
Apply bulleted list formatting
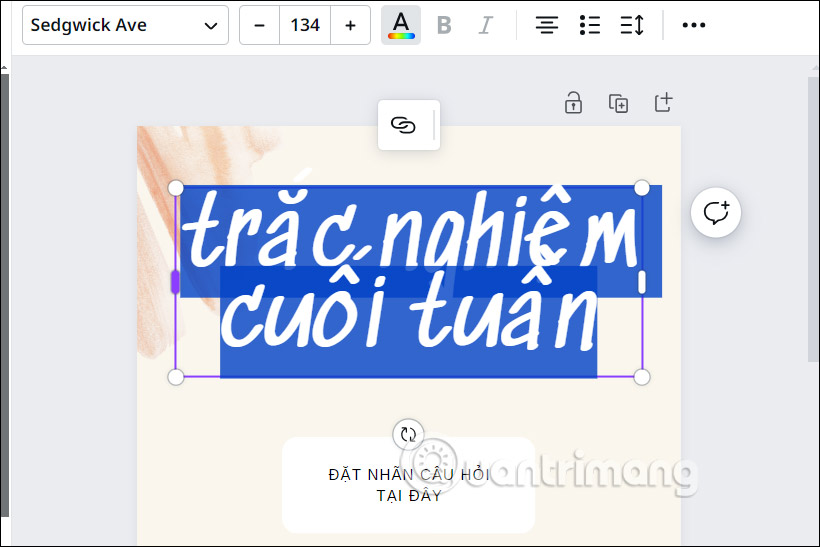click(x=590, y=25)
